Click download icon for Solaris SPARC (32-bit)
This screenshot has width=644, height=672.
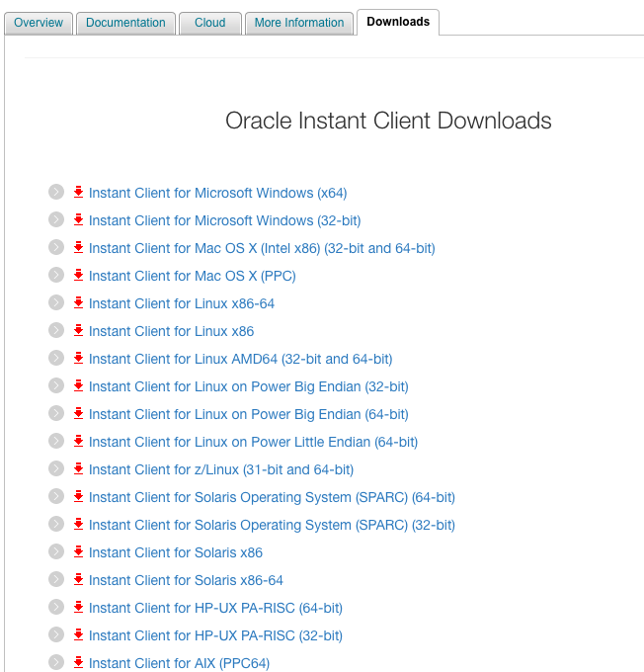pyautogui.click(x=78, y=524)
